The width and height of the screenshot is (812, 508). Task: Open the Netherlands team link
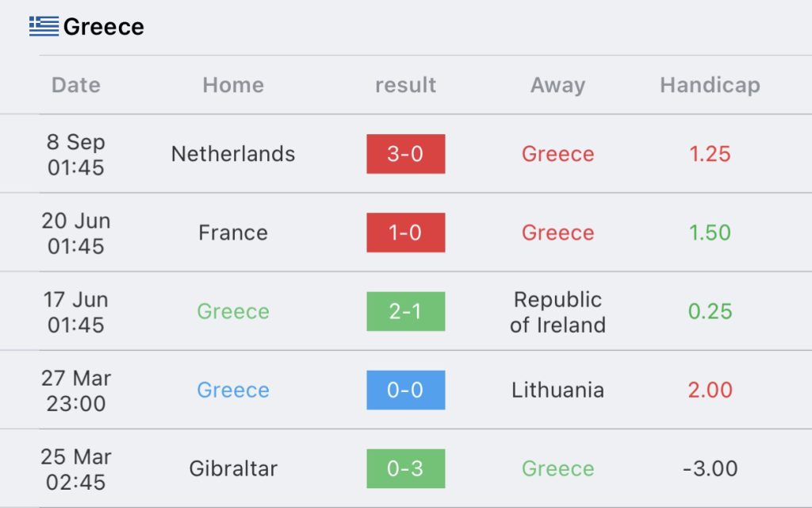(x=233, y=154)
